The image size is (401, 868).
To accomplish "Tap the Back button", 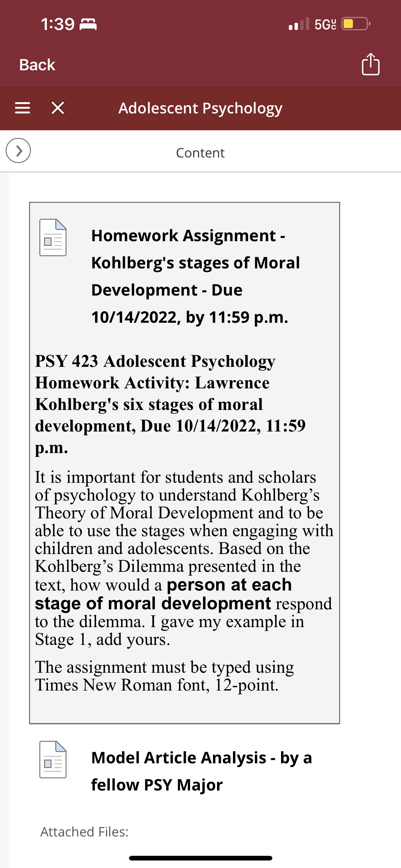I will [x=37, y=65].
